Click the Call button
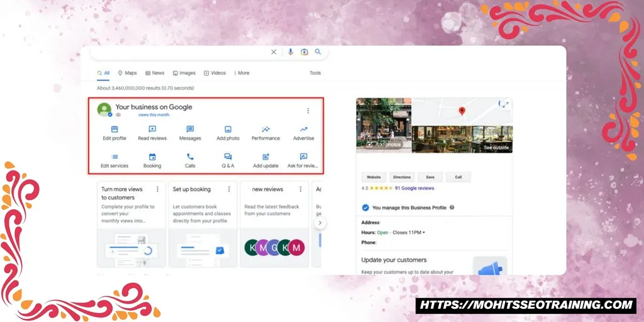This screenshot has height=322, width=644. [x=458, y=177]
